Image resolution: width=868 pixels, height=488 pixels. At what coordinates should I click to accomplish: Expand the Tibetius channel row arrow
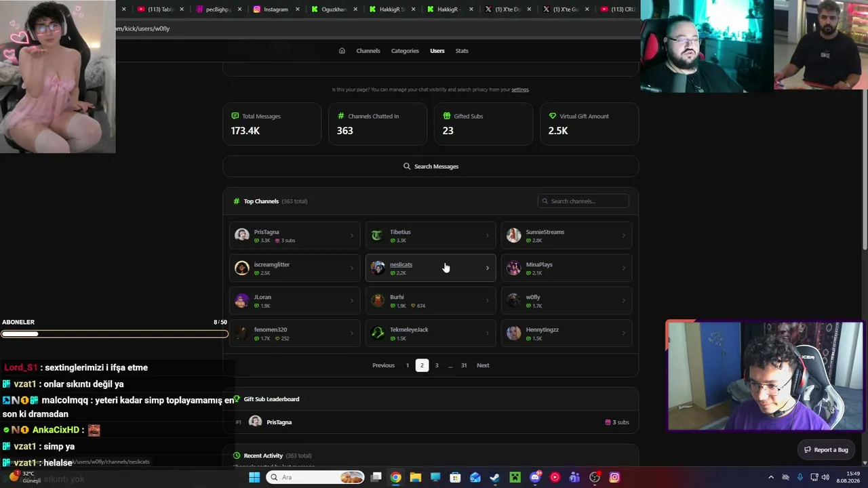(x=487, y=235)
